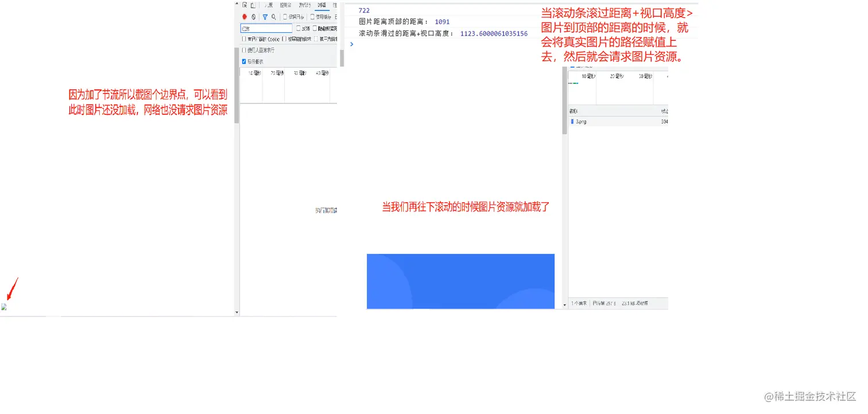Select the 3.png request row
The width and height of the screenshot is (868, 414).
click(x=618, y=122)
